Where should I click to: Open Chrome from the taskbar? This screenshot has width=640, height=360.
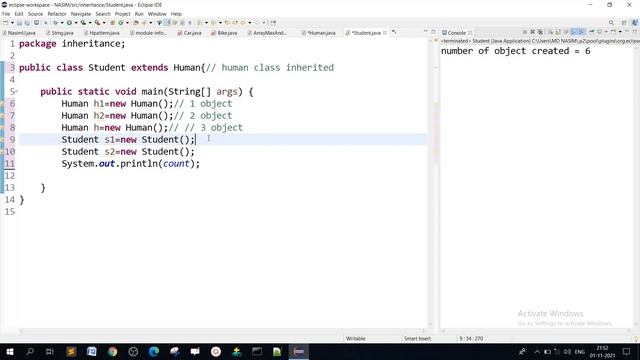click(x=112, y=351)
